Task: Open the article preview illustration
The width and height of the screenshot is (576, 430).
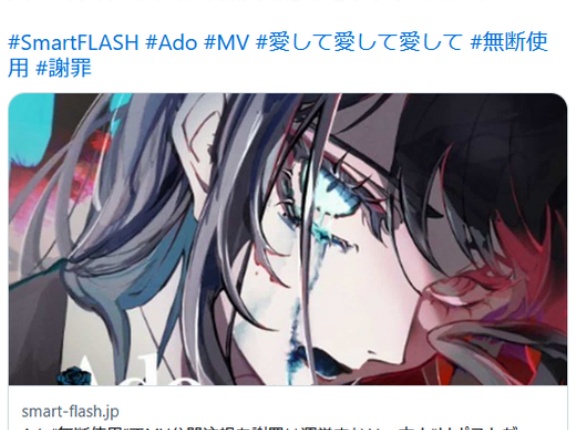Action: click(288, 239)
